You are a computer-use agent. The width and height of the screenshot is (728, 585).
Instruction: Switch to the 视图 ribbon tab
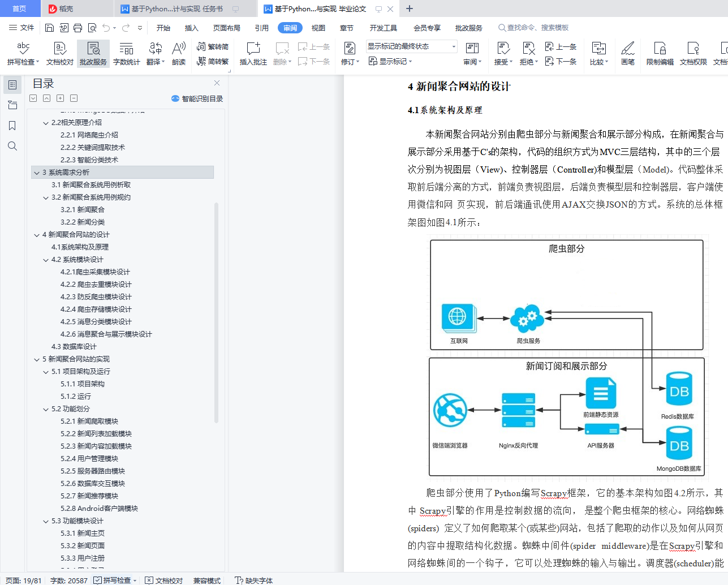click(318, 28)
